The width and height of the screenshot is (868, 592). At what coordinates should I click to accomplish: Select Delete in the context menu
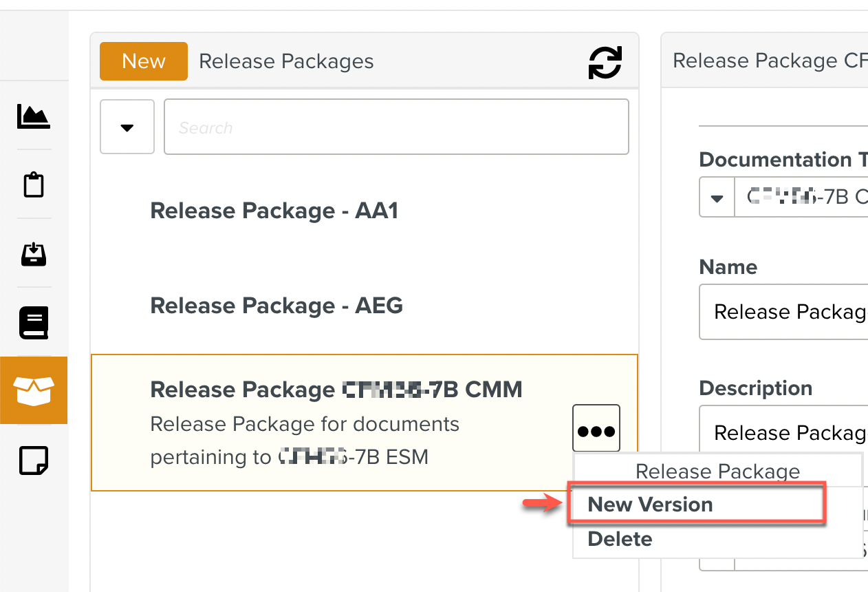pos(620,539)
